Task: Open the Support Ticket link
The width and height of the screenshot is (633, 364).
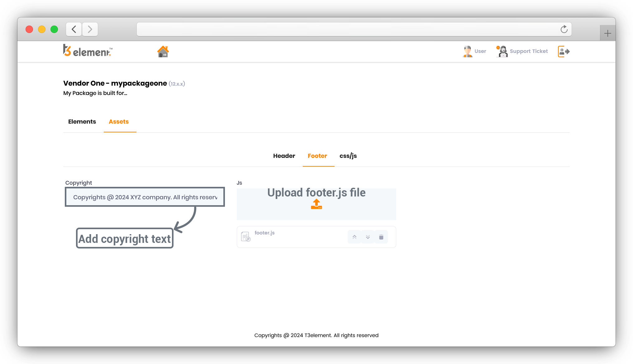Action: [x=529, y=51]
